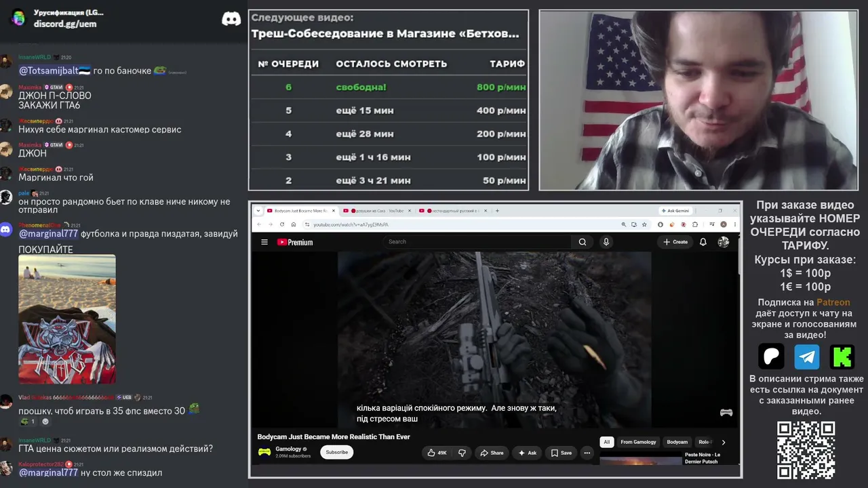Screen dimensions: 868x488
Task: Open the YouTube guide hamburger menu
Action: point(264,242)
